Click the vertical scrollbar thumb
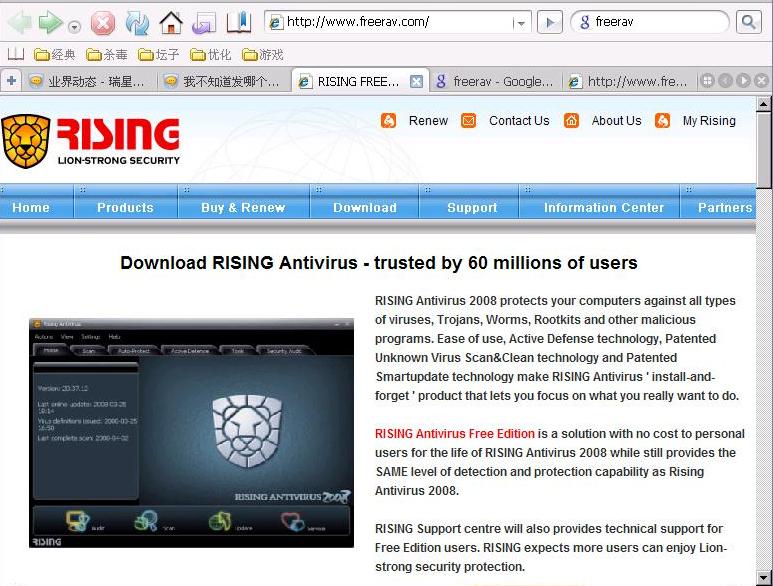 pyautogui.click(x=764, y=149)
